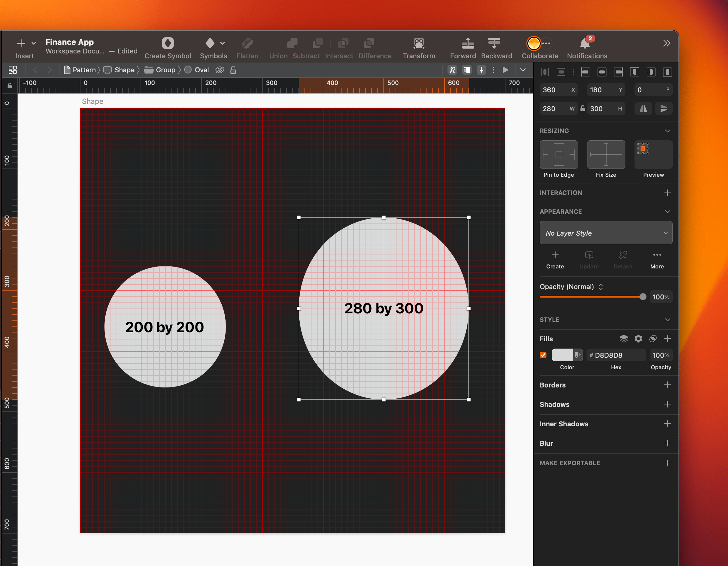Toggle Oval layer visibility eye icon

click(219, 70)
